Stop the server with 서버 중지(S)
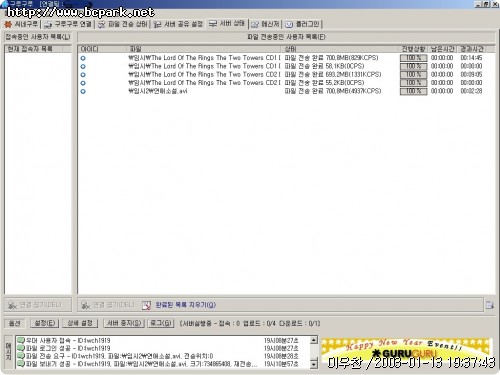 point(124,323)
